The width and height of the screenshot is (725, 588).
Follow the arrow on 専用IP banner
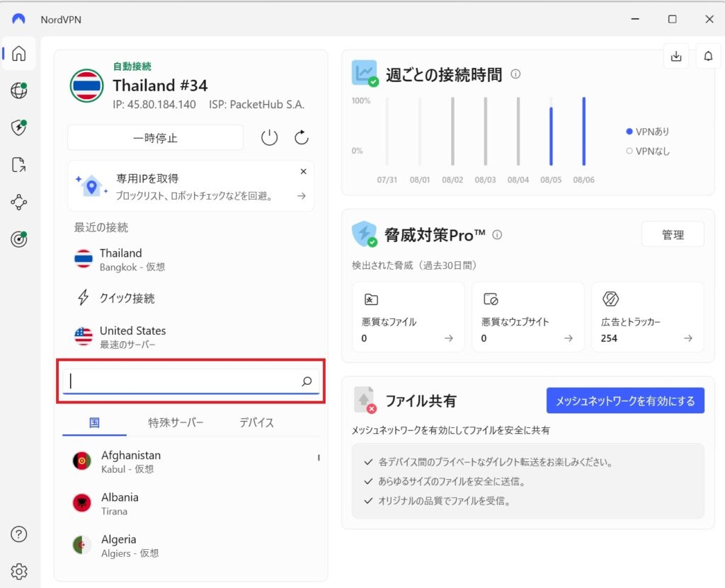302,196
